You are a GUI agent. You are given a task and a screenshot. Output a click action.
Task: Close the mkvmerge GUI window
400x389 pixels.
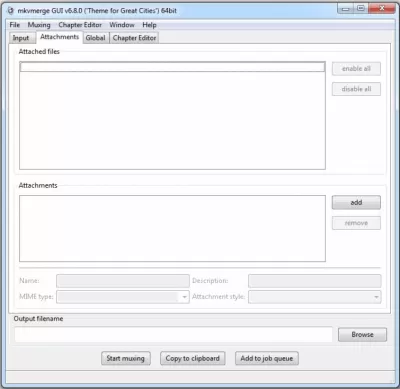[x=382, y=8]
